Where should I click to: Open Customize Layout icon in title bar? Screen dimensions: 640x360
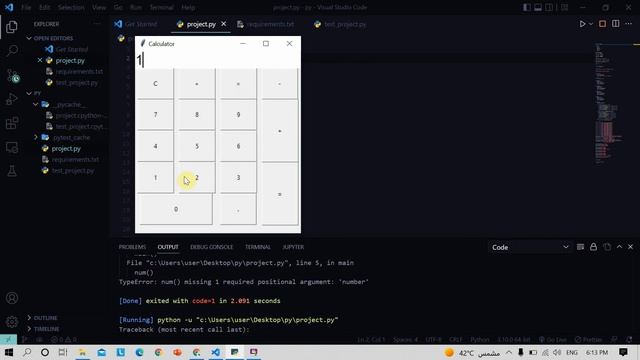tap(564, 7)
